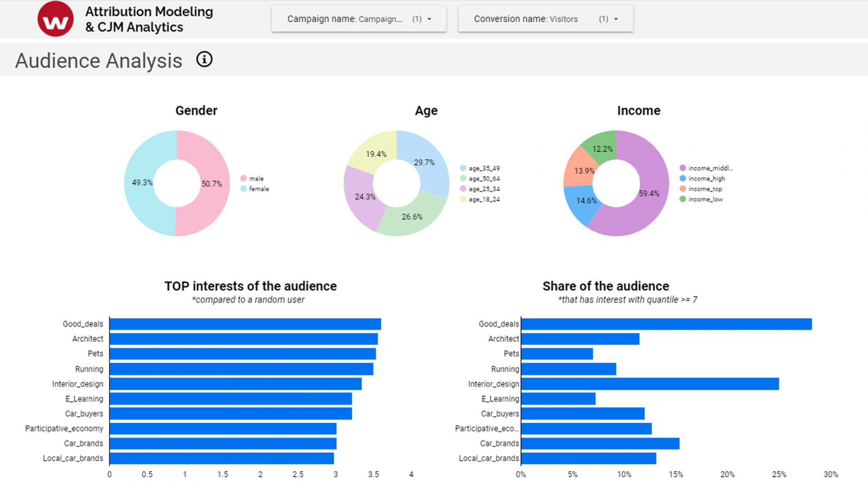Open the Conversion name filter dropdown
Image resolution: width=868 pixels, height=488 pixels.
tap(545, 19)
